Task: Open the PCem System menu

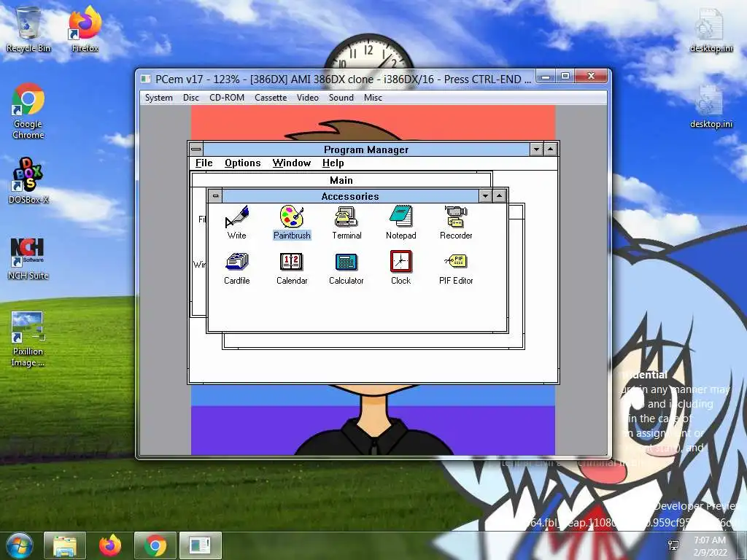Action: (158, 98)
